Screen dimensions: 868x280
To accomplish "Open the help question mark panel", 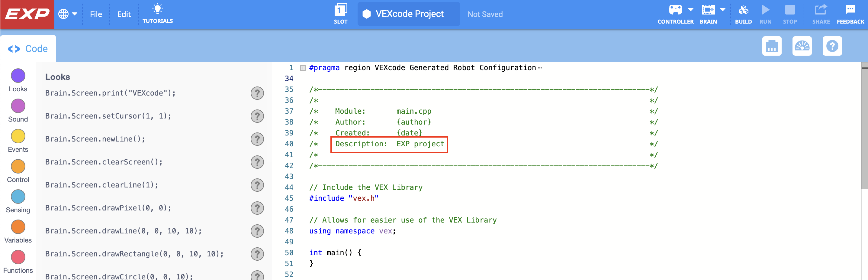I will click(x=832, y=46).
